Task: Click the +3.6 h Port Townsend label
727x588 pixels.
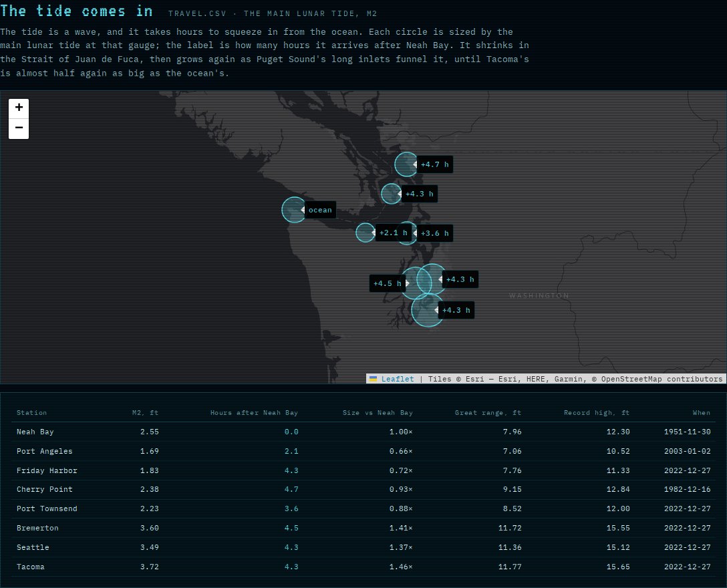Action: pyautogui.click(x=434, y=233)
